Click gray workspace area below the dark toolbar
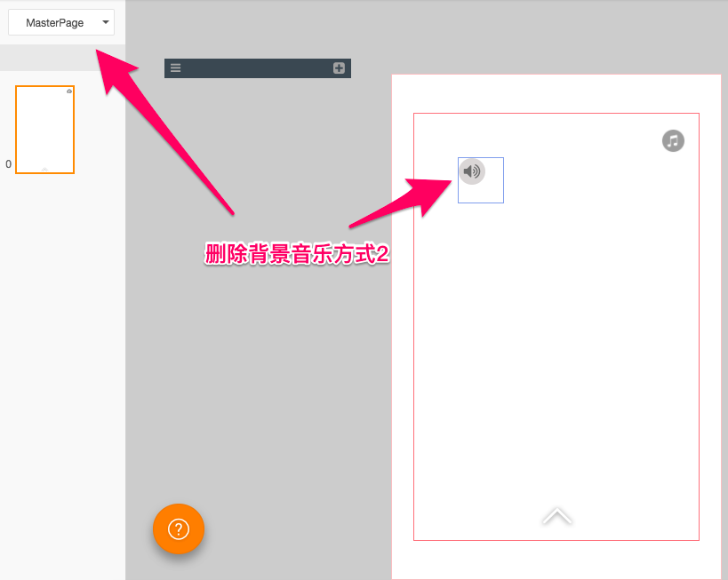 (258, 355)
